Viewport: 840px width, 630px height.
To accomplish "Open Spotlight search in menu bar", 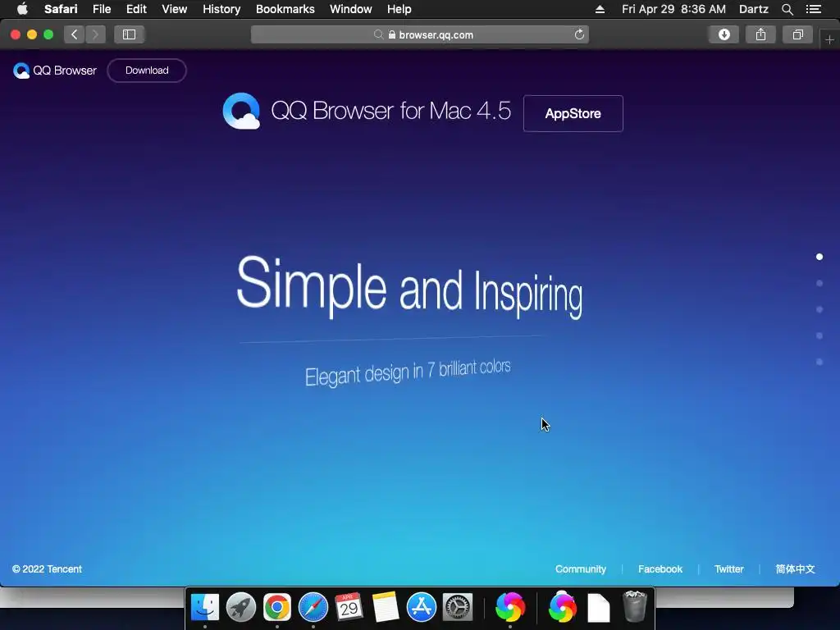I will pos(787,9).
